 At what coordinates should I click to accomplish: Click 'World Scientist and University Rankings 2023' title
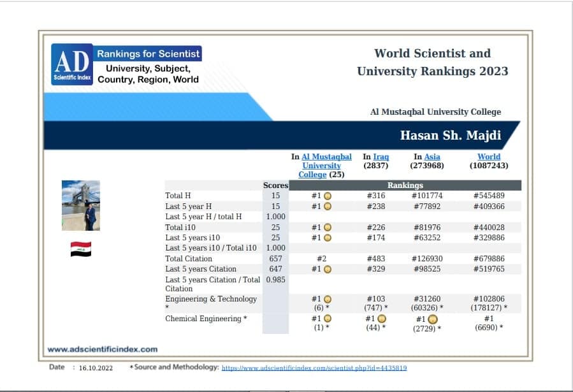coord(432,62)
